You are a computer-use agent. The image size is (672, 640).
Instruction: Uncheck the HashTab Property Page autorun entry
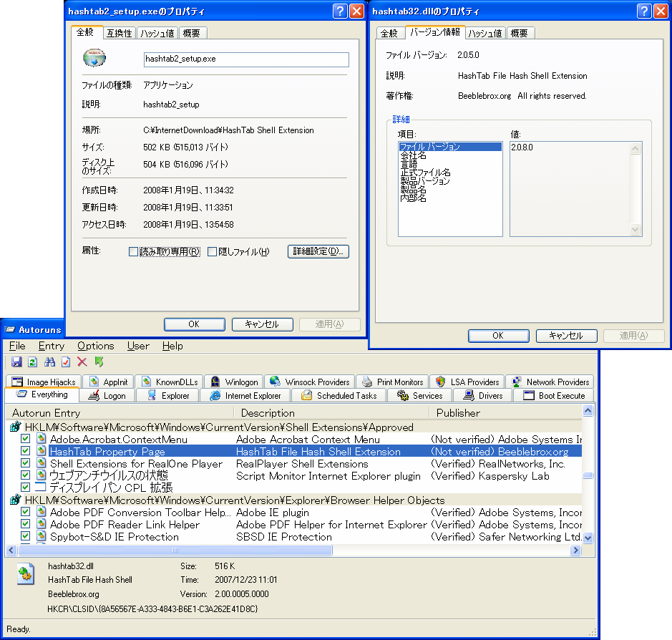click(x=25, y=450)
